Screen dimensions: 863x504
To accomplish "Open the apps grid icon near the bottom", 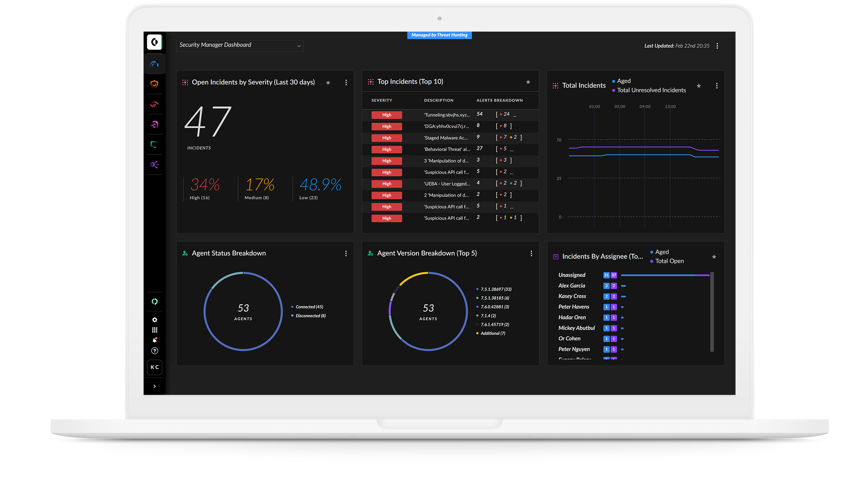I will click(154, 330).
